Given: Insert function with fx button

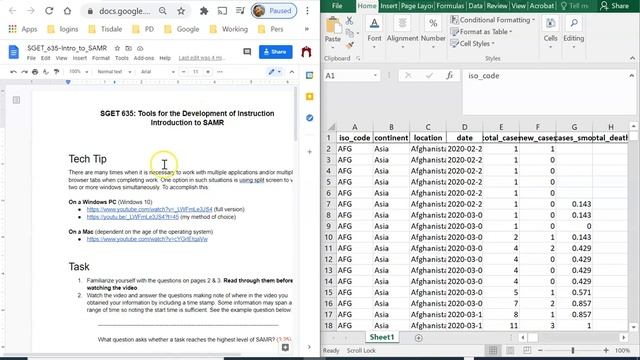Looking at the screenshot, I should coord(449,76).
